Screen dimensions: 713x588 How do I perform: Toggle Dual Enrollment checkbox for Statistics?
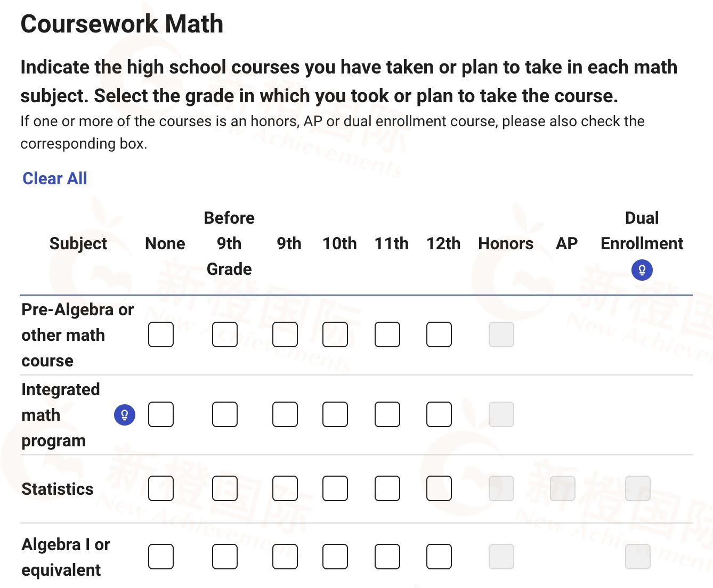point(638,488)
